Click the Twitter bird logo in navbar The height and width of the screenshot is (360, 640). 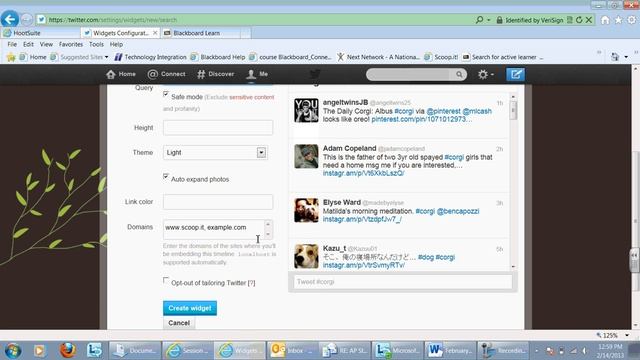315,74
